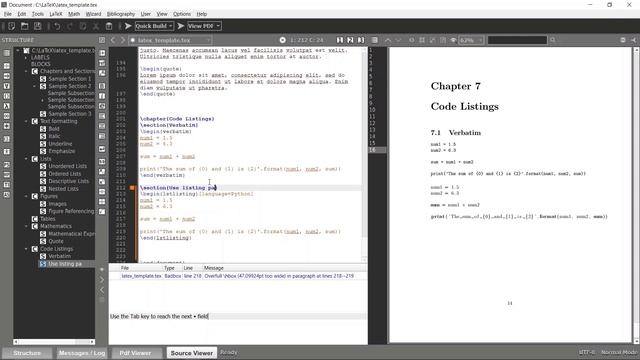Screen dimensions: 640x360
Task: Click the horizontal scrollbar of structure panel
Action: click(54, 342)
